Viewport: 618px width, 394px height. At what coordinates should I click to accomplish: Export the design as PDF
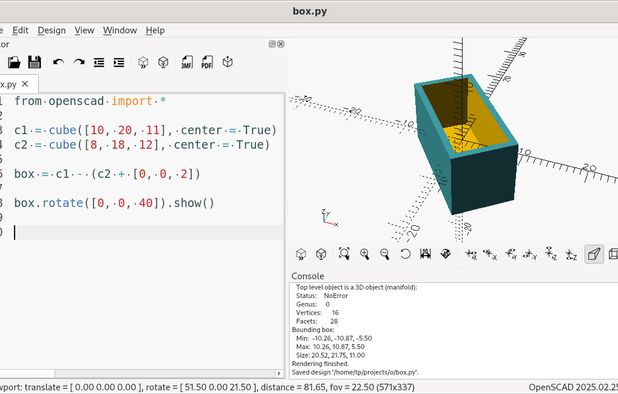[x=207, y=62]
